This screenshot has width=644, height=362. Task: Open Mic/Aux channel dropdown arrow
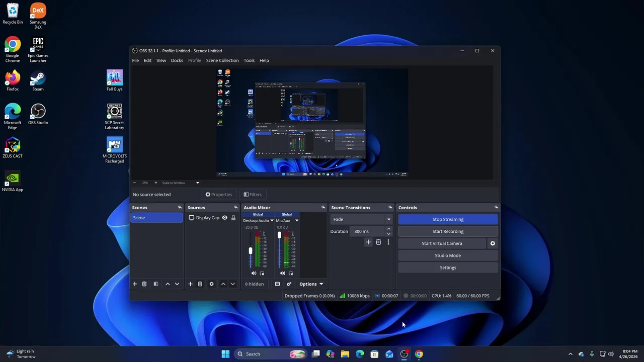pos(296,221)
